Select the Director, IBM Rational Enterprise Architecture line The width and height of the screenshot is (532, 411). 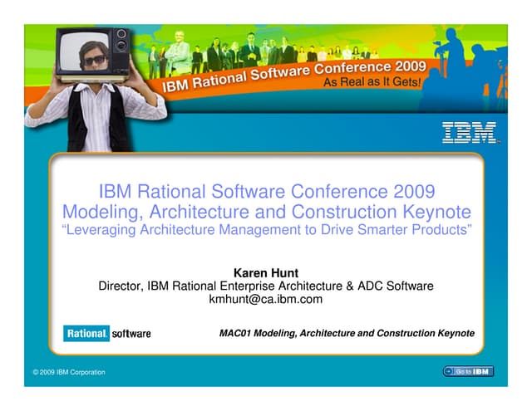(x=266, y=286)
